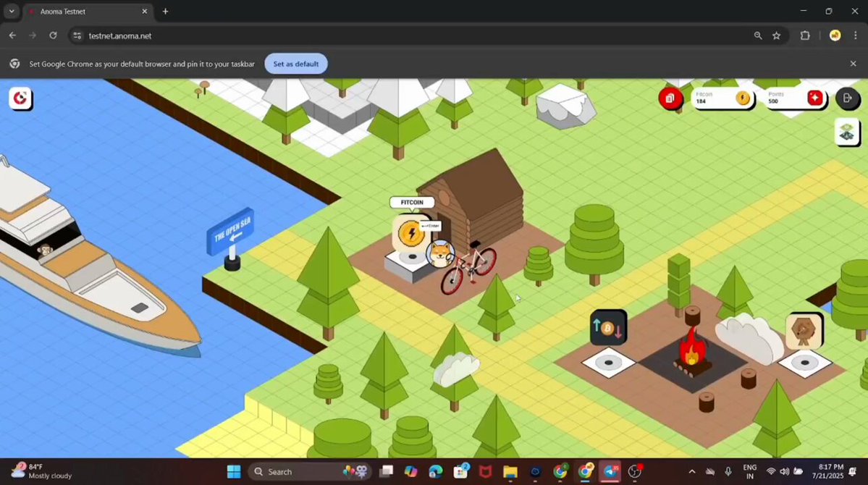Click the red Points star icon
Screen dimensions: 868x485
[x=815, y=98]
